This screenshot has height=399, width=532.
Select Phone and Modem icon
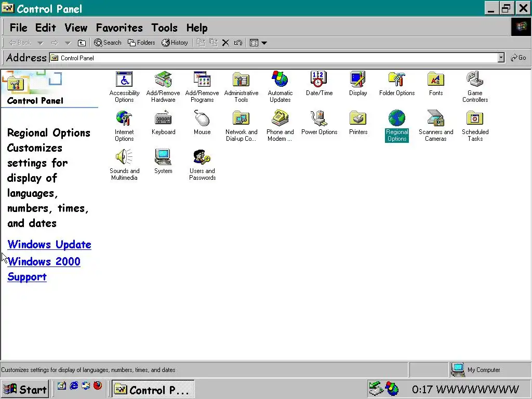click(280, 126)
